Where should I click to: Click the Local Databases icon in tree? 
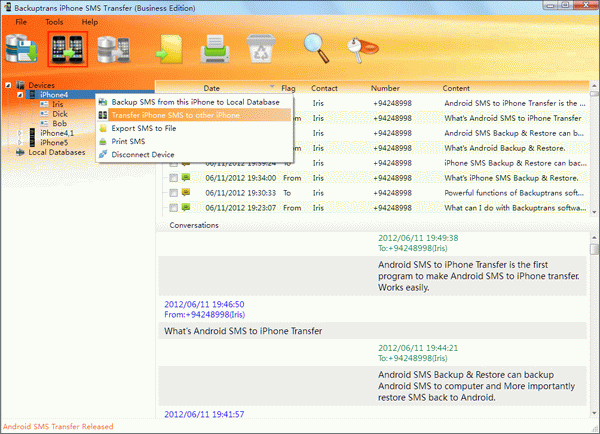20,152
